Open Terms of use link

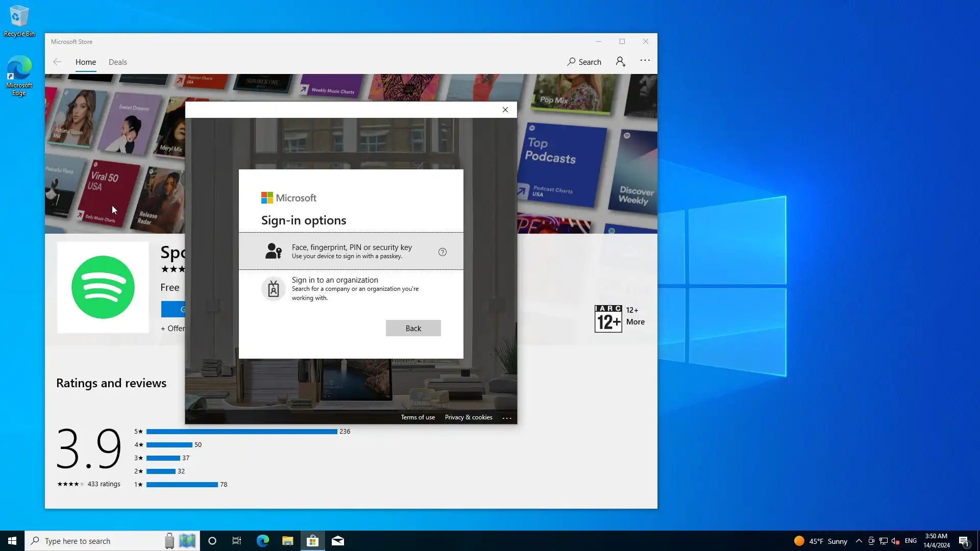418,417
